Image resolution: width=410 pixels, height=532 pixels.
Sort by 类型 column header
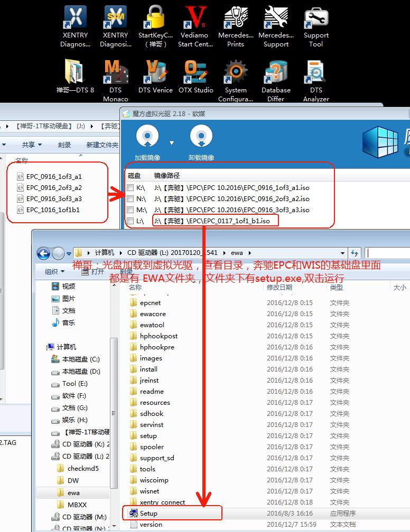pos(336,287)
